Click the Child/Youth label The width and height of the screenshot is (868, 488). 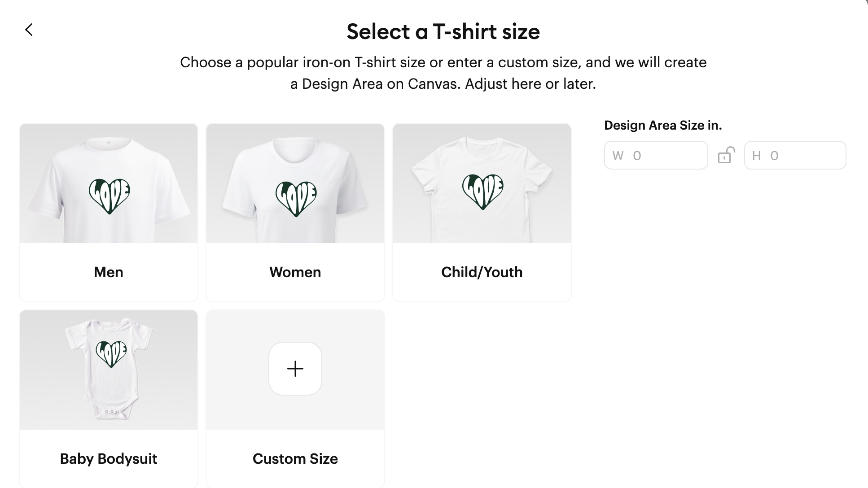482,272
